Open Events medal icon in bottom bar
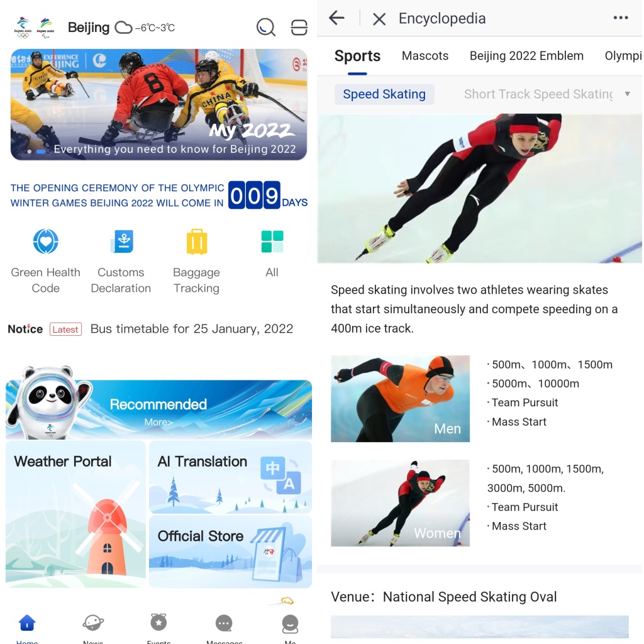This screenshot has height=644, width=644. 158,622
